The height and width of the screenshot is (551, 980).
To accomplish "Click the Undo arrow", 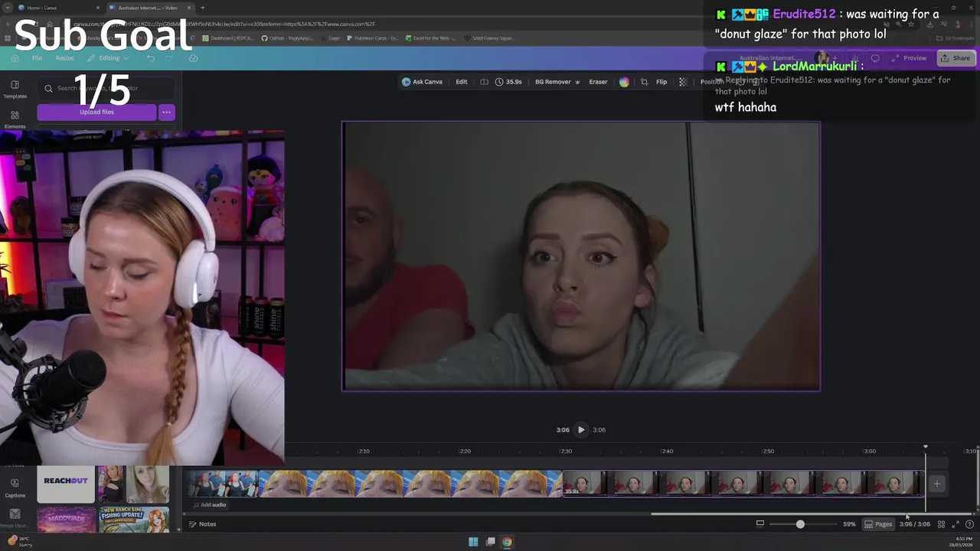I will pos(151,58).
